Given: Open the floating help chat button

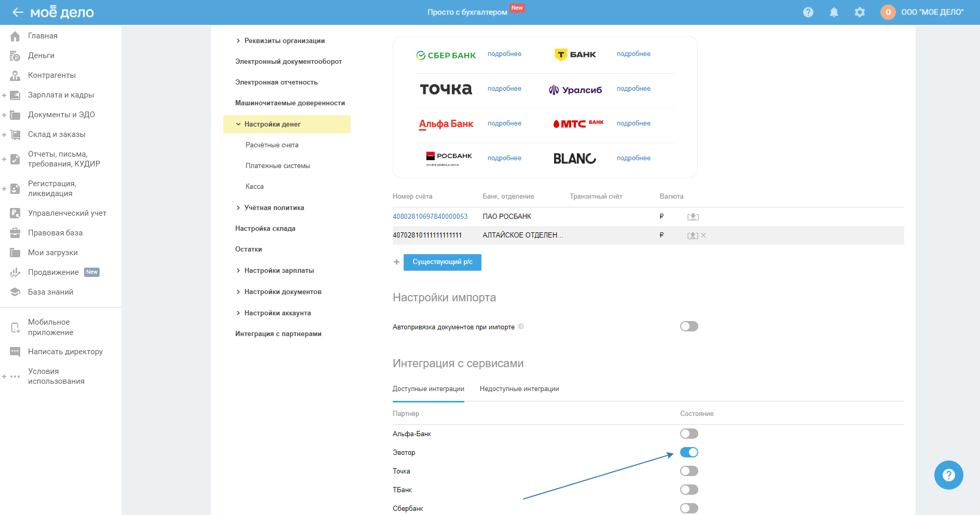Looking at the screenshot, I should pyautogui.click(x=948, y=475).
